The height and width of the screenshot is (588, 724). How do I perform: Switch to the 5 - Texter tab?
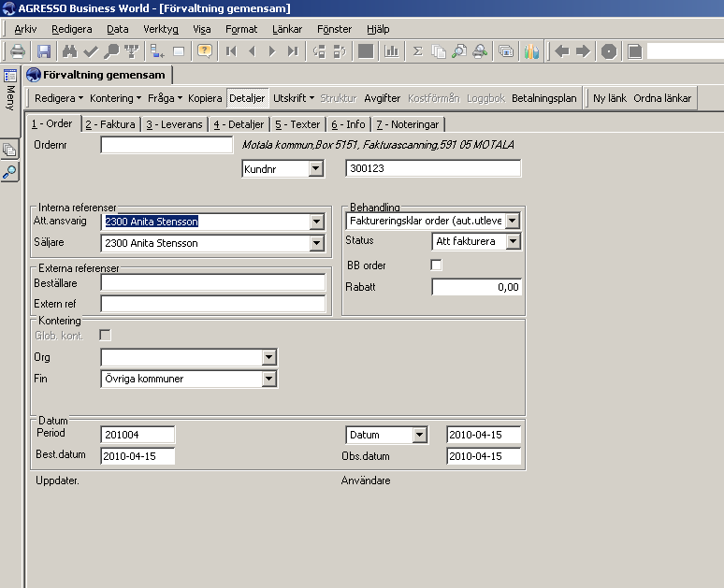tap(297, 124)
